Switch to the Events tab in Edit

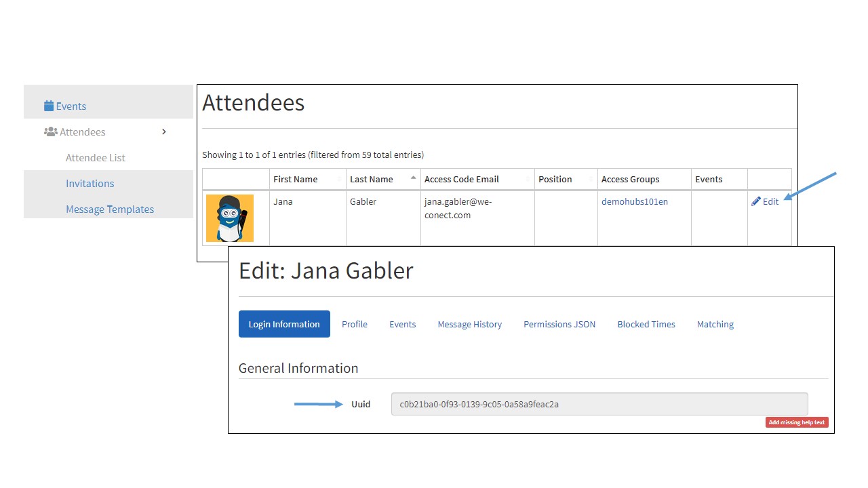click(403, 324)
